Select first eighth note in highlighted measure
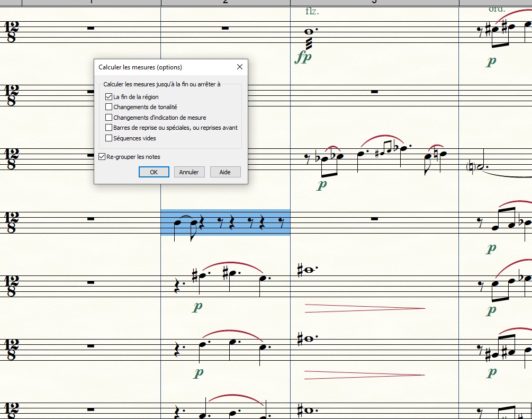 tap(177, 222)
